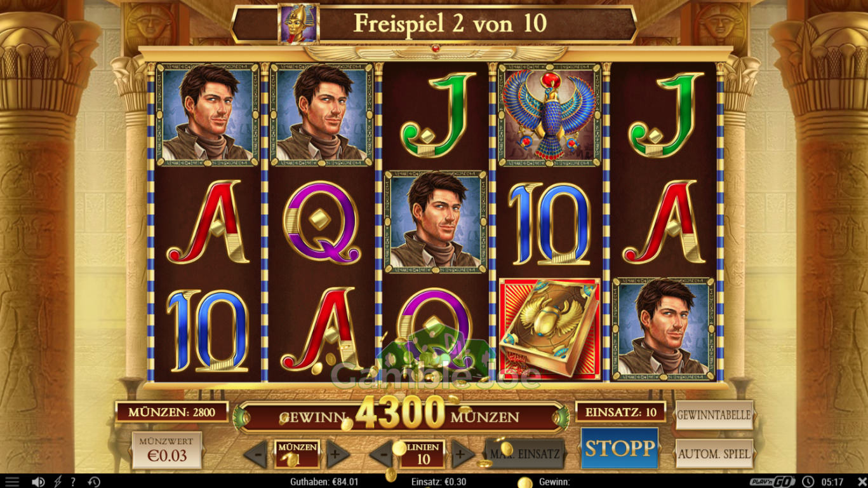868x488 pixels.
Task: Toggle fast play lightning bolt icon
Action: point(58,482)
